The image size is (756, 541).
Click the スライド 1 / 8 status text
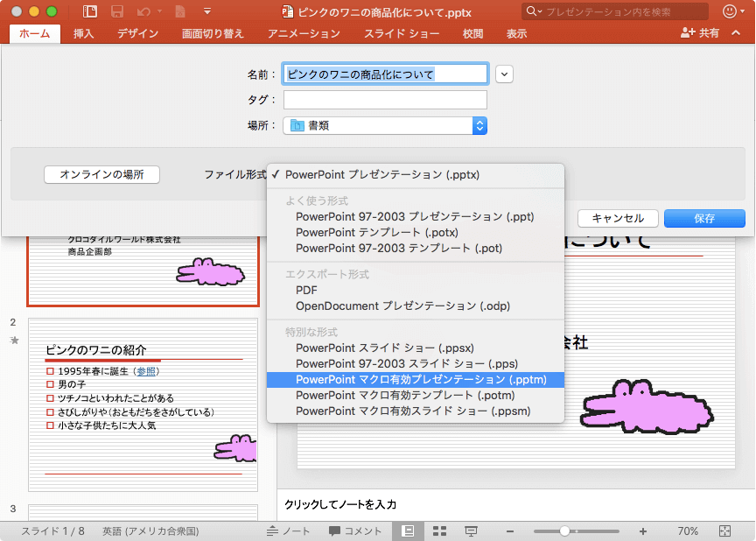(x=53, y=530)
